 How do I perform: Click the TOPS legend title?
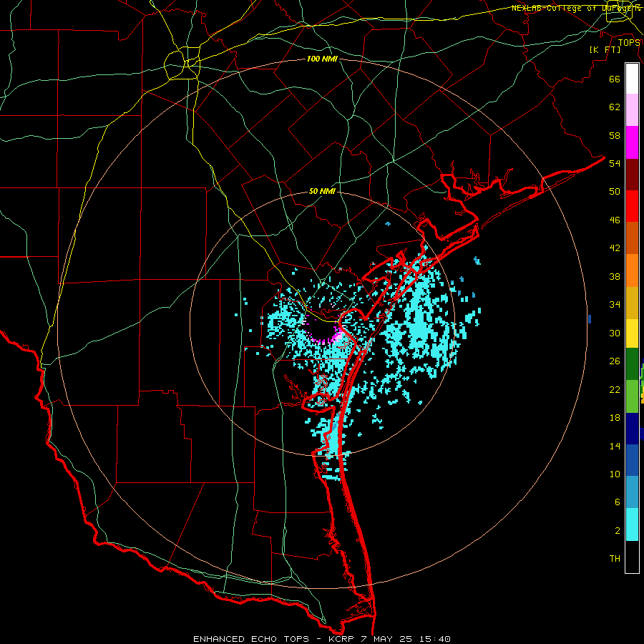click(629, 43)
